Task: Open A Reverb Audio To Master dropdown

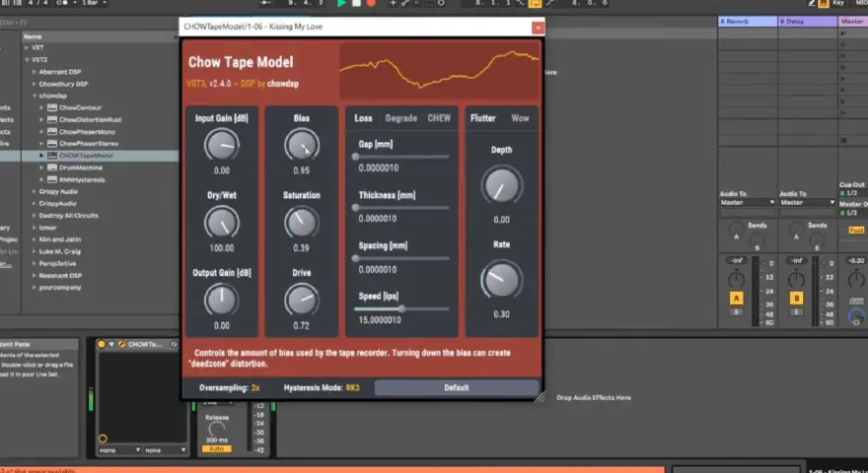Action: (x=748, y=202)
